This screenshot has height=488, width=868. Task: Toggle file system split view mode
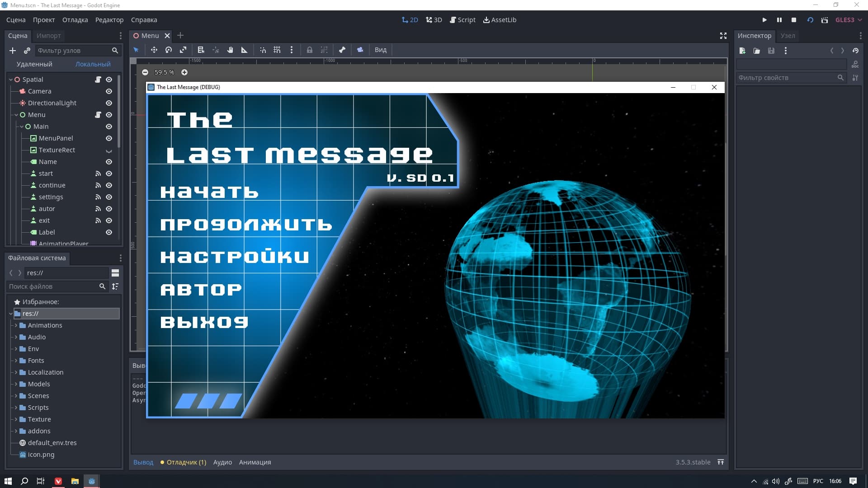115,273
